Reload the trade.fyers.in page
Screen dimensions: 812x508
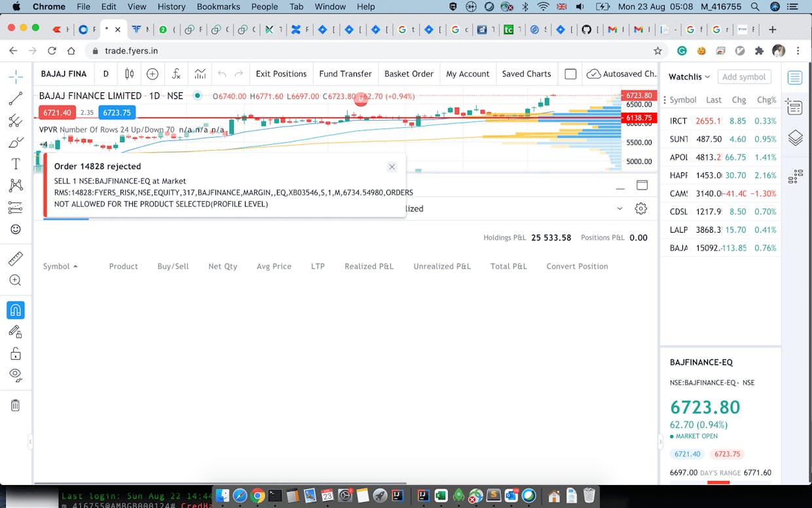coord(52,50)
